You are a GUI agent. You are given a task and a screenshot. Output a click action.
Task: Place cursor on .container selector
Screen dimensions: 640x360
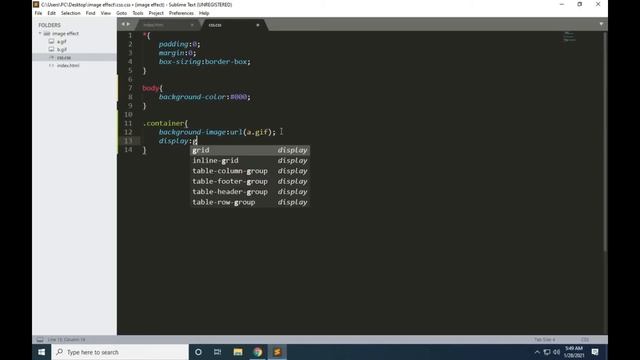[x=164, y=123]
